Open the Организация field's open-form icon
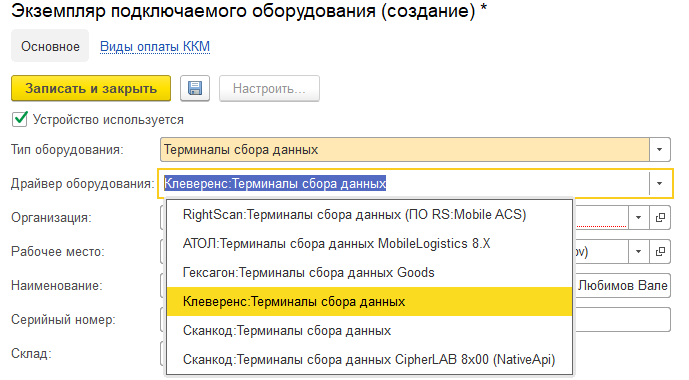The height and width of the screenshot is (380, 689). coord(660,217)
